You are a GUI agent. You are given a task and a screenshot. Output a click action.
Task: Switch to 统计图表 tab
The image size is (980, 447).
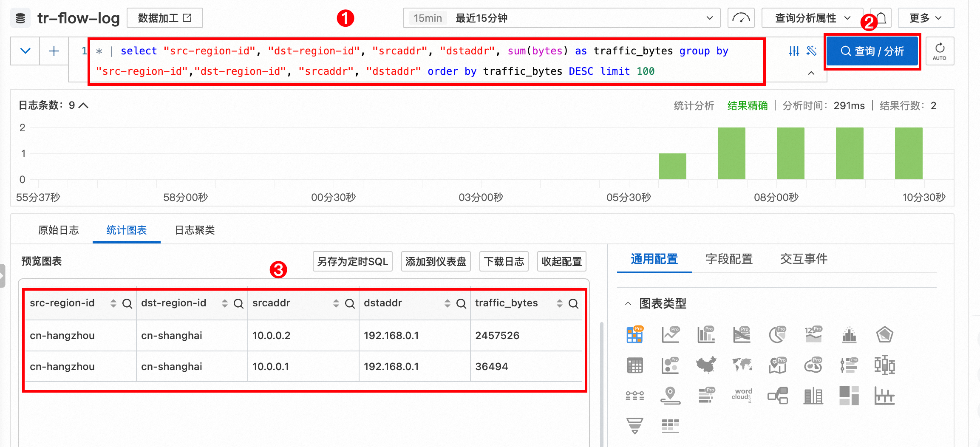pos(127,230)
